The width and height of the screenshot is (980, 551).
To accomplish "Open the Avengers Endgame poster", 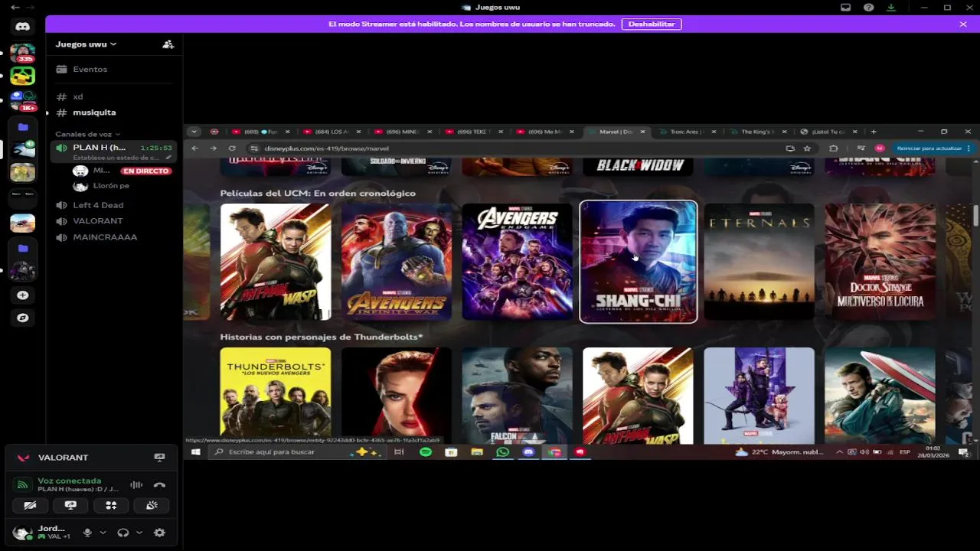I will click(x=518, y=262).
